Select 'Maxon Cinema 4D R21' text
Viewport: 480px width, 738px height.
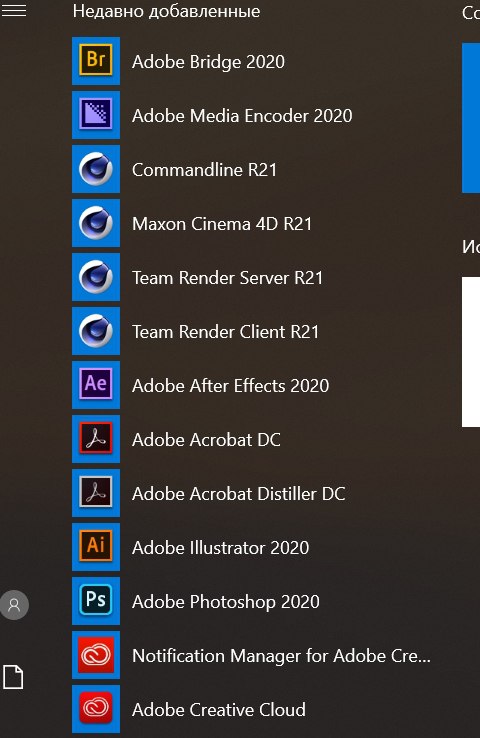pos(222,224)
